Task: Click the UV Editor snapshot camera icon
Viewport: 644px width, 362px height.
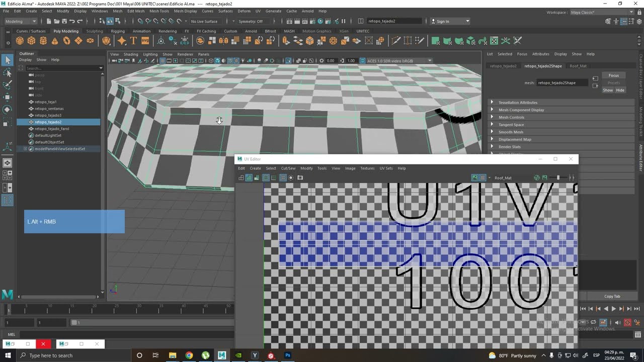Action: [300, 177]
